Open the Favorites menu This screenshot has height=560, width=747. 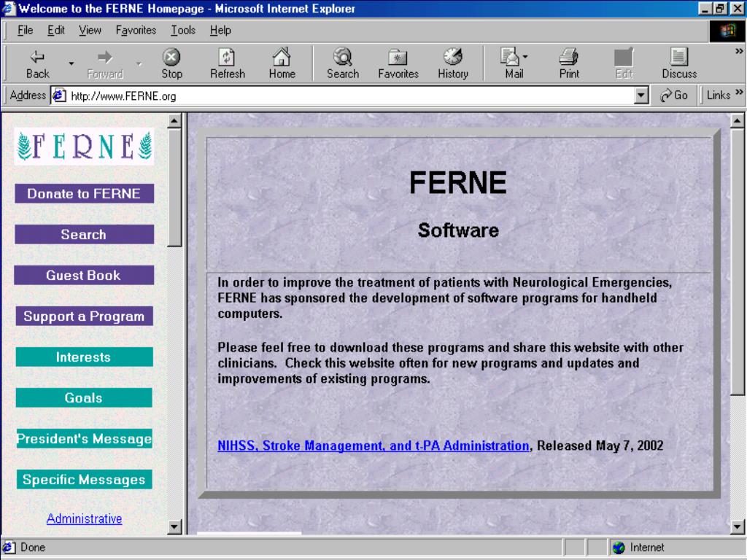pos(136,30)
